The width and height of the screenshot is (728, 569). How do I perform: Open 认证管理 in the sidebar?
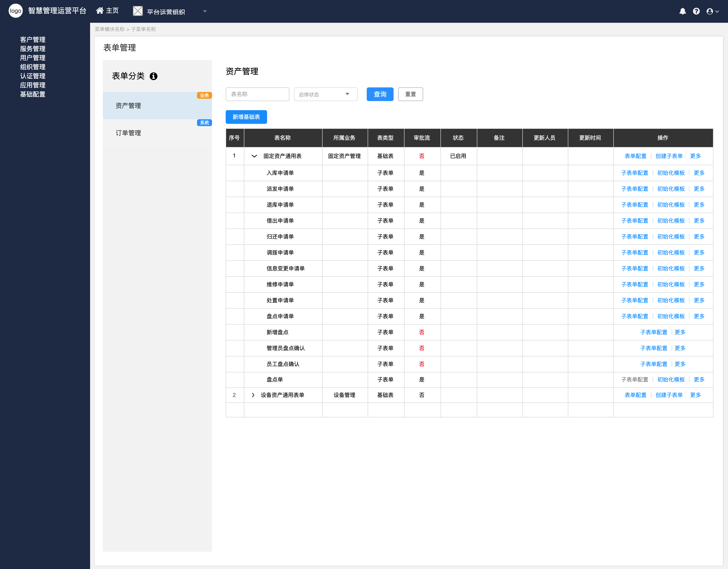tap(33, 76)
